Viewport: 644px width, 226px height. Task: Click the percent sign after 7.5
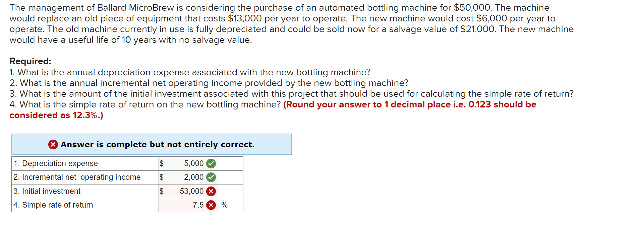click(x=224, y=205)
